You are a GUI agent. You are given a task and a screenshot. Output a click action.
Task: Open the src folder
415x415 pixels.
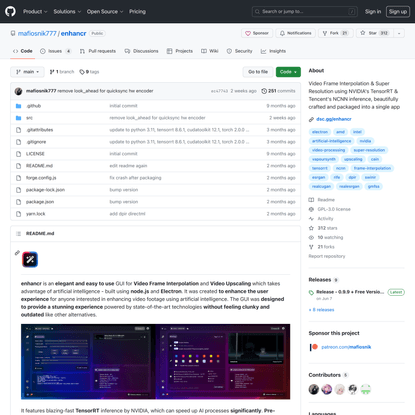pos(29,118)
